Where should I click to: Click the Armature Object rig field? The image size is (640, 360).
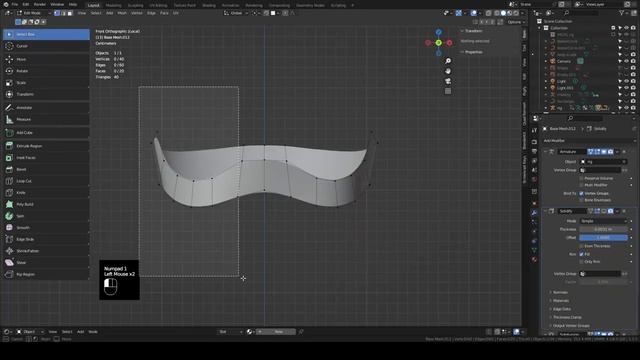(603, 162)
